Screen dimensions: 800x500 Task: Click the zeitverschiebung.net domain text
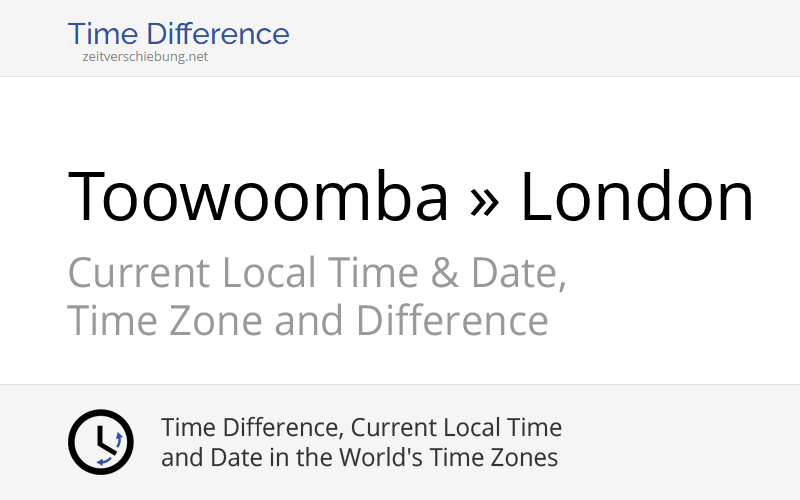pos(145,57)
